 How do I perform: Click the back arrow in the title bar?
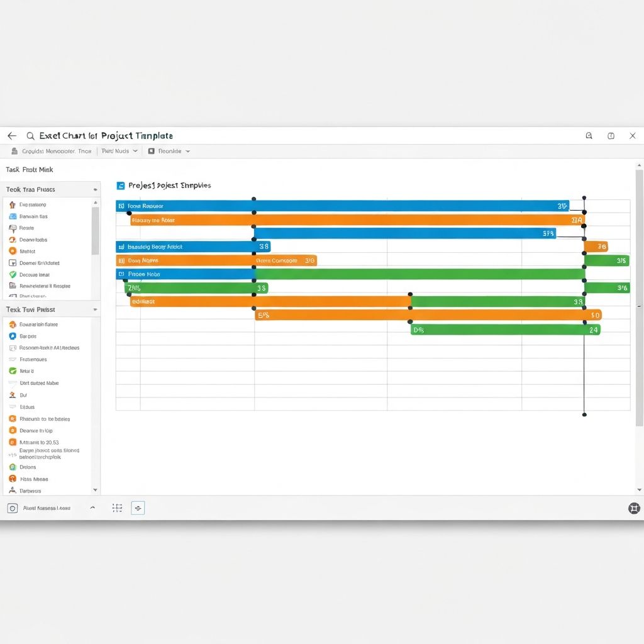click(x=12, y=136)
